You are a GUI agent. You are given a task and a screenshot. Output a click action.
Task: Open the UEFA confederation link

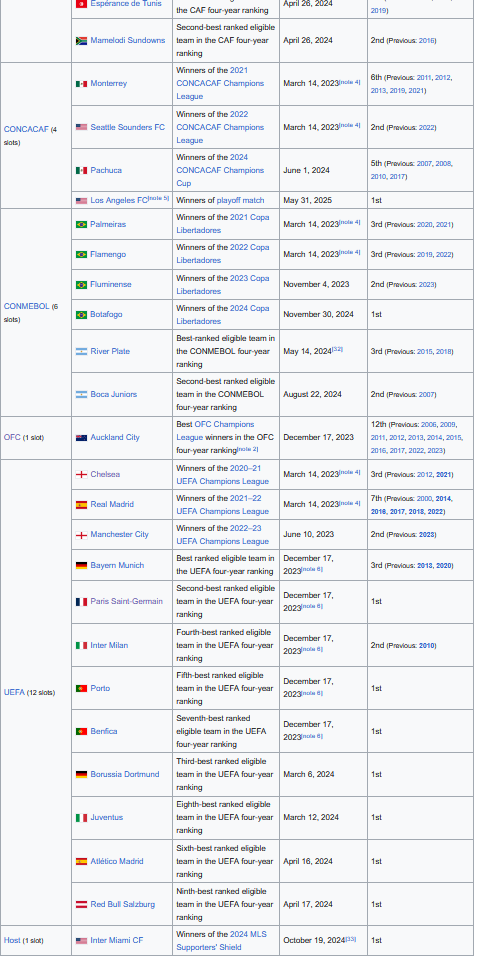pyautogui.click(x=14, y=692)
